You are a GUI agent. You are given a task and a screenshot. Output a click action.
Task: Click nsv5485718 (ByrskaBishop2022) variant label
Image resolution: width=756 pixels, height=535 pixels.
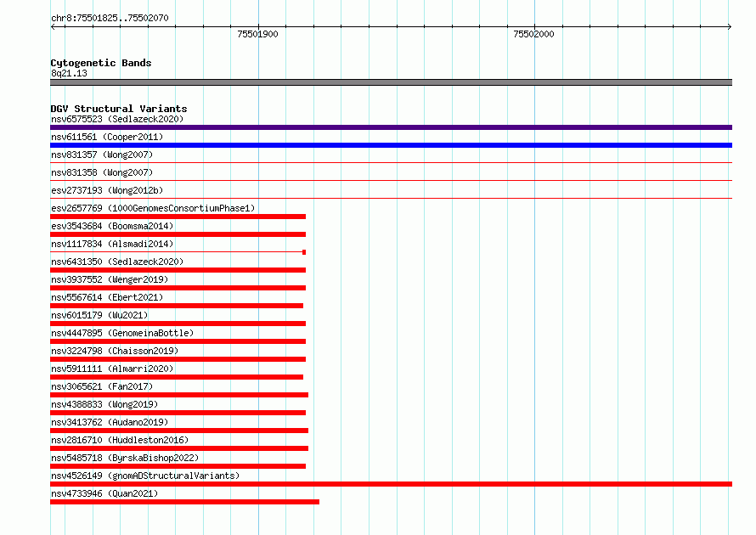pos(125,458)
